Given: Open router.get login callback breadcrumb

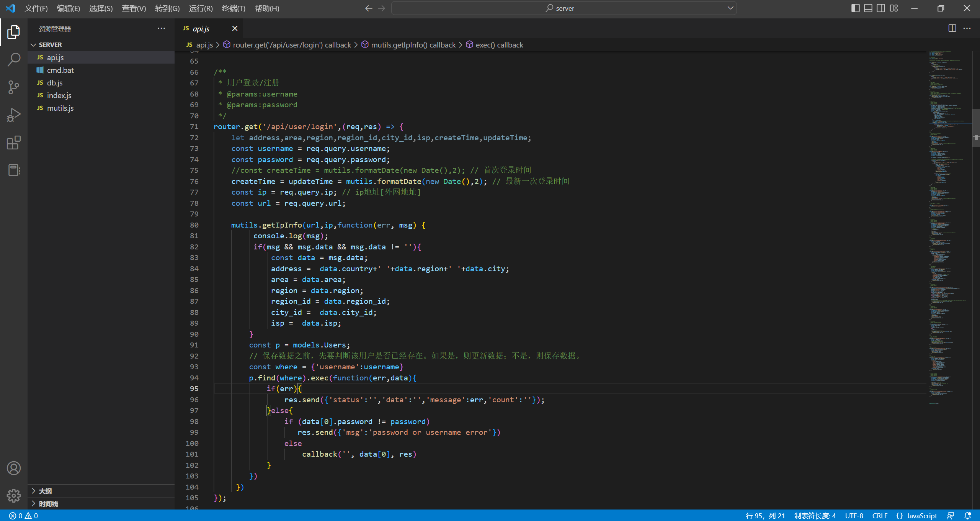Looking at the screenshot, I should [x=287, y=45].
